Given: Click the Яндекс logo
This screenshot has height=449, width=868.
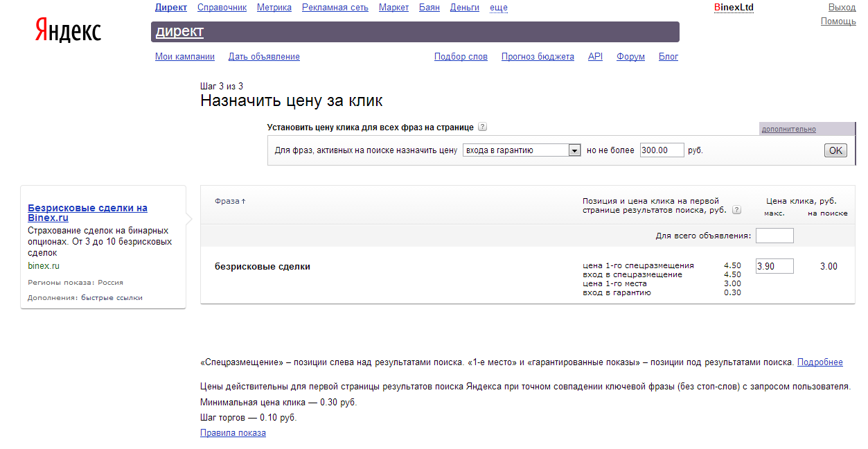Looking at the screenshot, I should pyautogui.click(x=68, y=31).
